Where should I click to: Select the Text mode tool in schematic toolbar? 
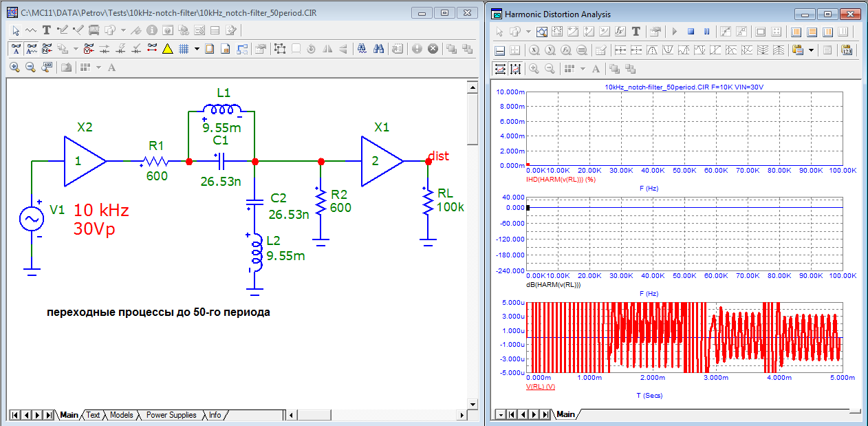[47, 30]
